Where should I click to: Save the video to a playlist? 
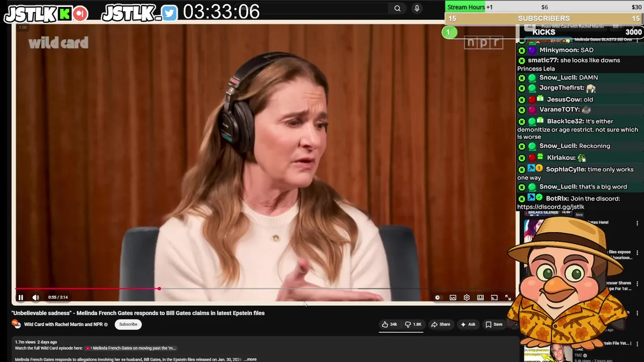[494, 324]
